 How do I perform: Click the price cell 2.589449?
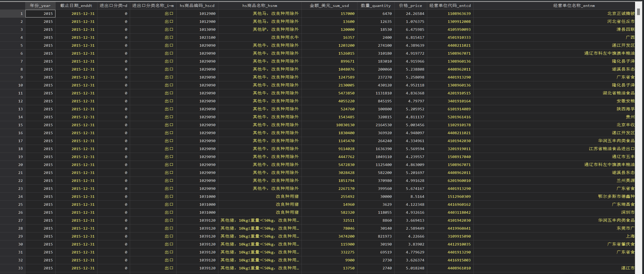coord(411,228)
